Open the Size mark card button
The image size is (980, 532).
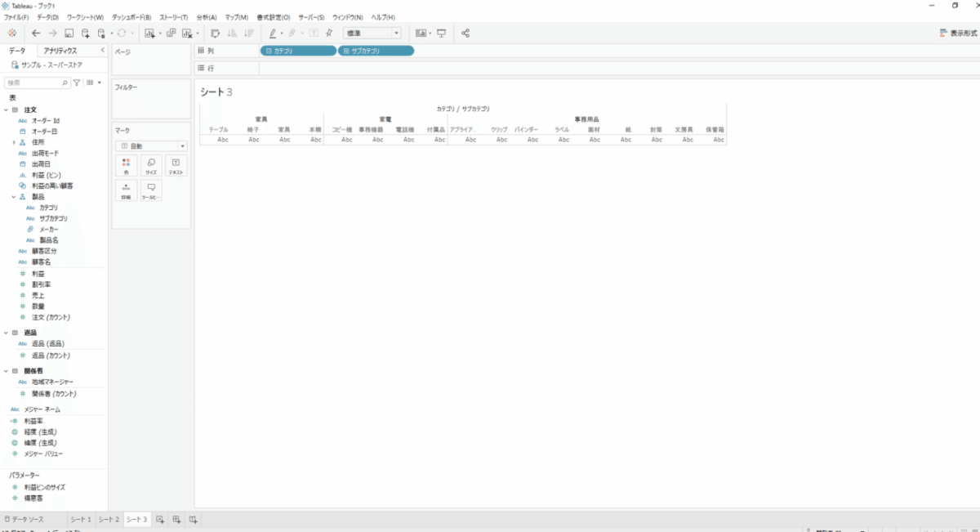tap(151, 166)
